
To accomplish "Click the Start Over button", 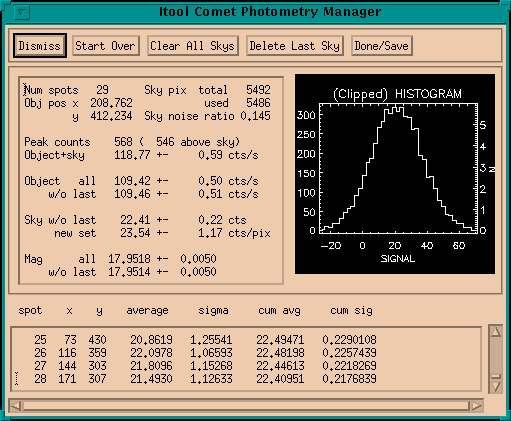I will [x=106, y=46].
